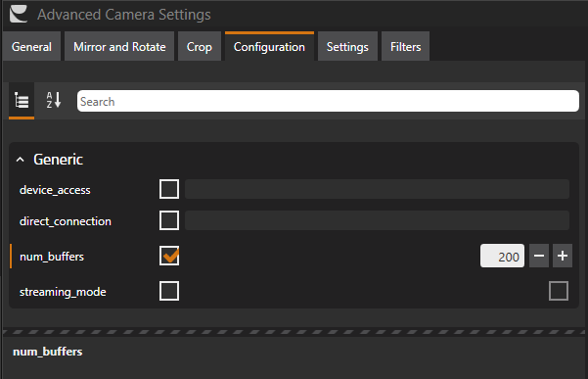Uncheck the num_buffers checkbox
This screenshot has height=379, width=588.
coord(169,256)
